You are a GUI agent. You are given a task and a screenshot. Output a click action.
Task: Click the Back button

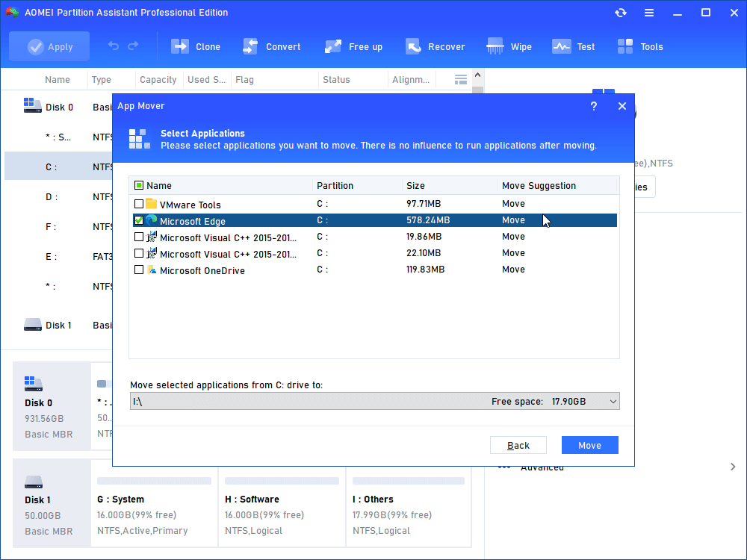518,445
